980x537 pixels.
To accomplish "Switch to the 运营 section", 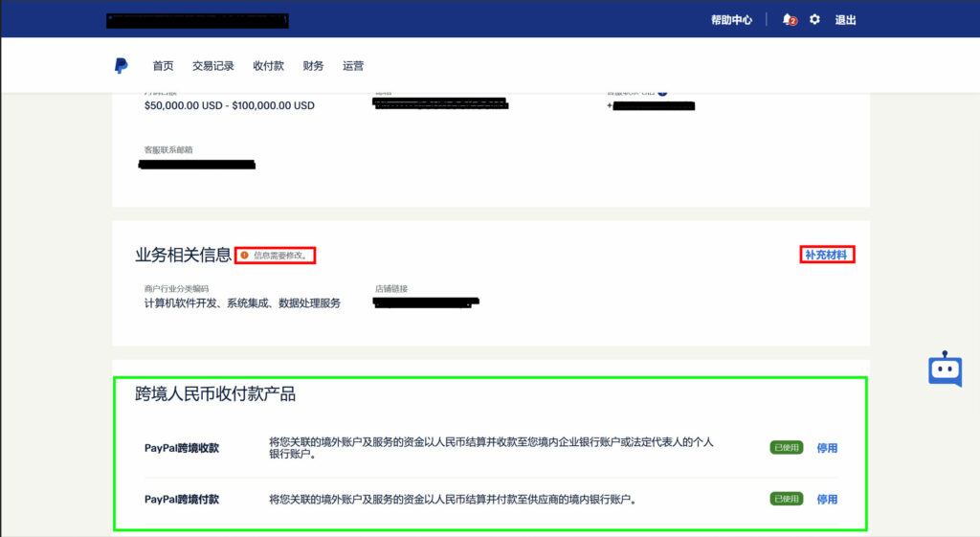I will click(353, 66).
